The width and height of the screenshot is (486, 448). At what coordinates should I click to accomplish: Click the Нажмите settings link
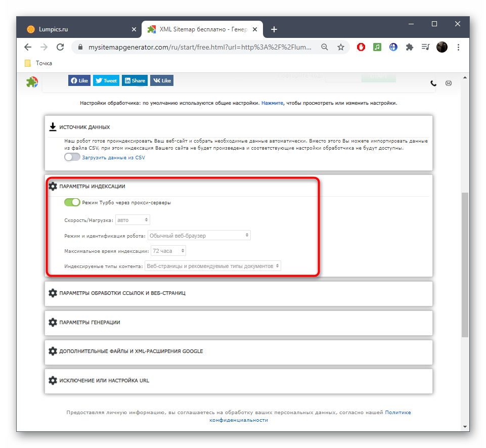pos(272,103)
